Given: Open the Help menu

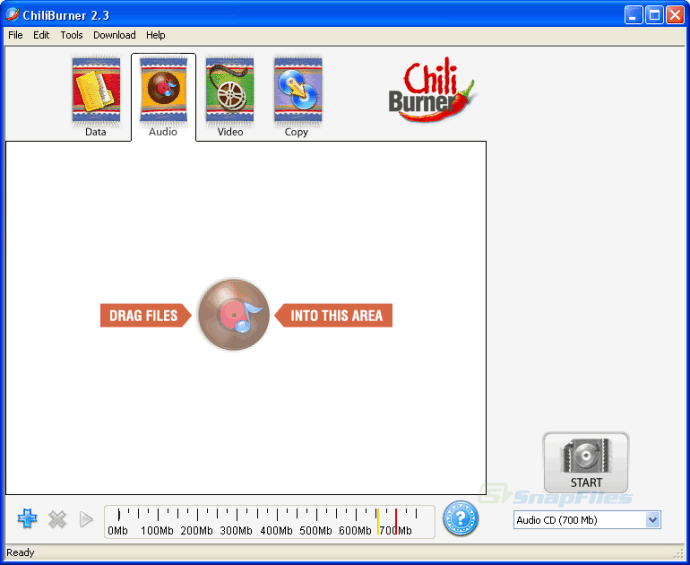Looking at the screenshot, I should tap(156, 35).
